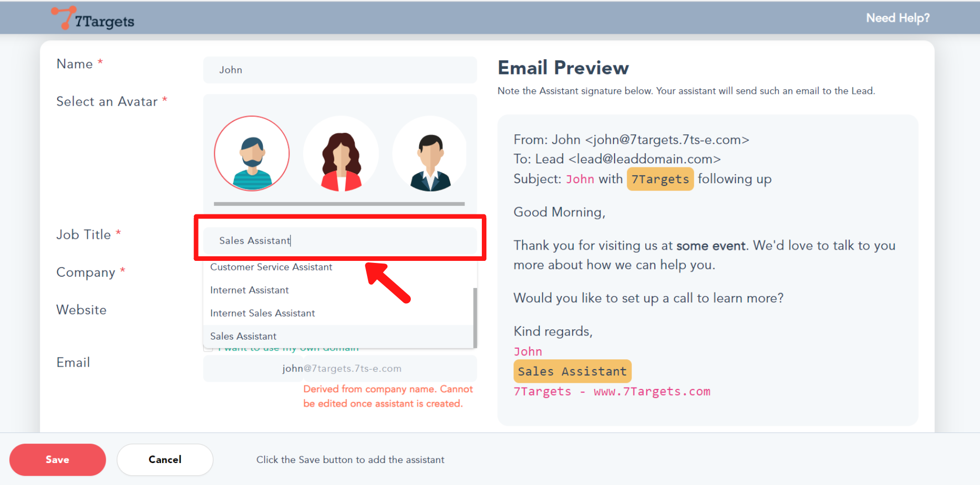Pick the businessman in suit avatar
The height and width of the screenshot is (485, 980).
430,154
